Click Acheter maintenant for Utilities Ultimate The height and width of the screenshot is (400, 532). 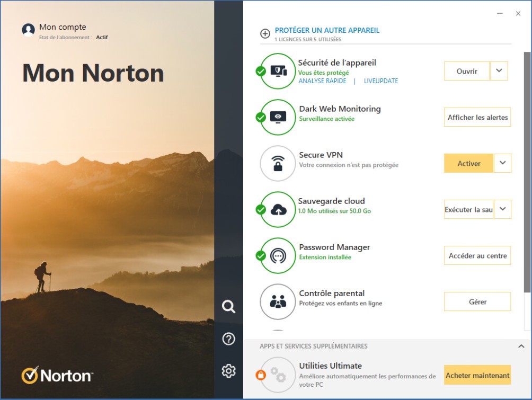pyautogui.click(x=477, y=375)
